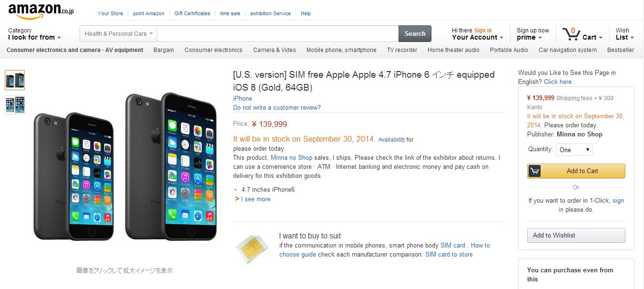Select the second product thumbnail
Image resolution: width=644 pixels, height=289 pixels.
click(15, 104)
